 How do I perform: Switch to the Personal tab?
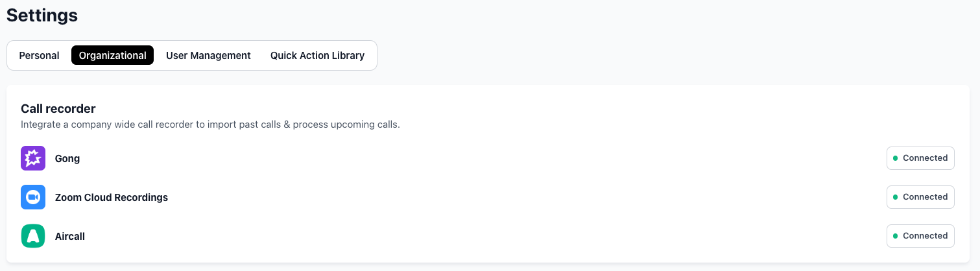point(40,56)
